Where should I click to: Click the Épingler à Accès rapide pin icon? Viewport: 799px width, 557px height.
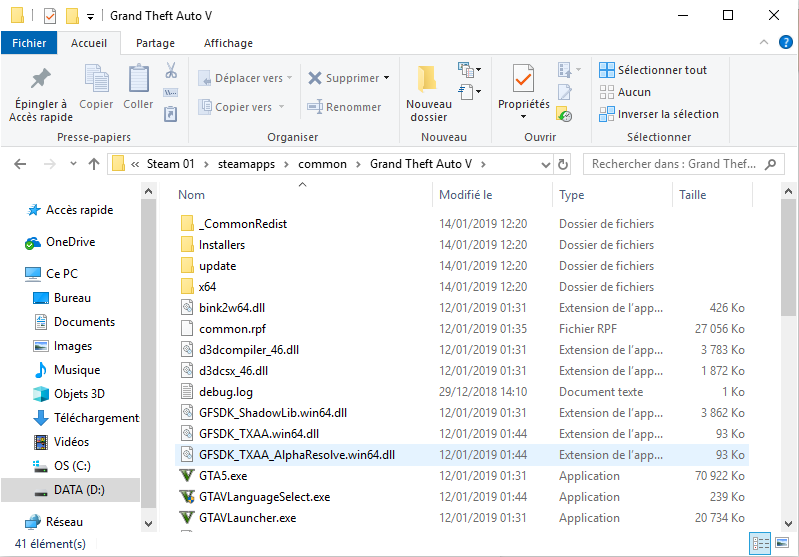(x=41, y=79)
